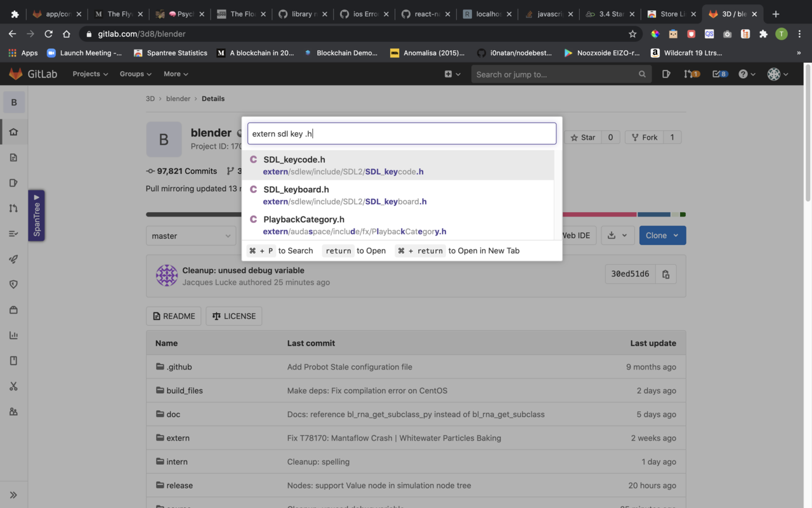Viewport: 812px width, 508px height.
Task: Click the 'Search or jump to' field
Action: (561, 74)
